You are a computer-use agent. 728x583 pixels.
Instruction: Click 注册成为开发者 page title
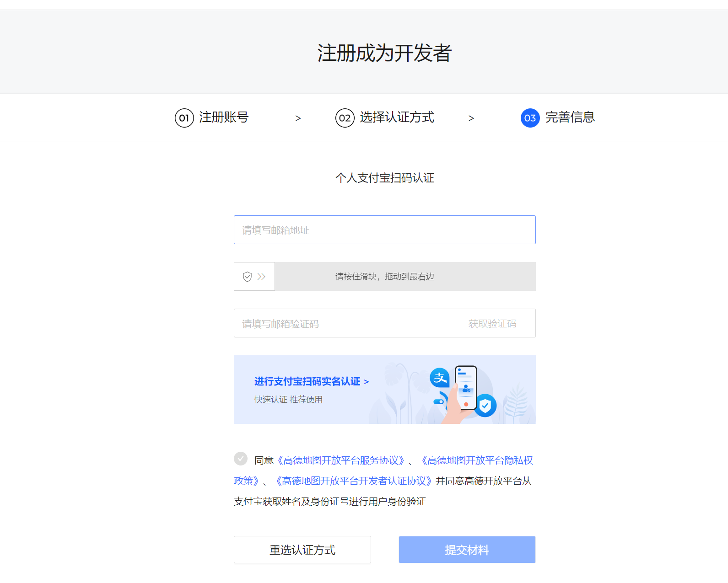coord(384,53)
